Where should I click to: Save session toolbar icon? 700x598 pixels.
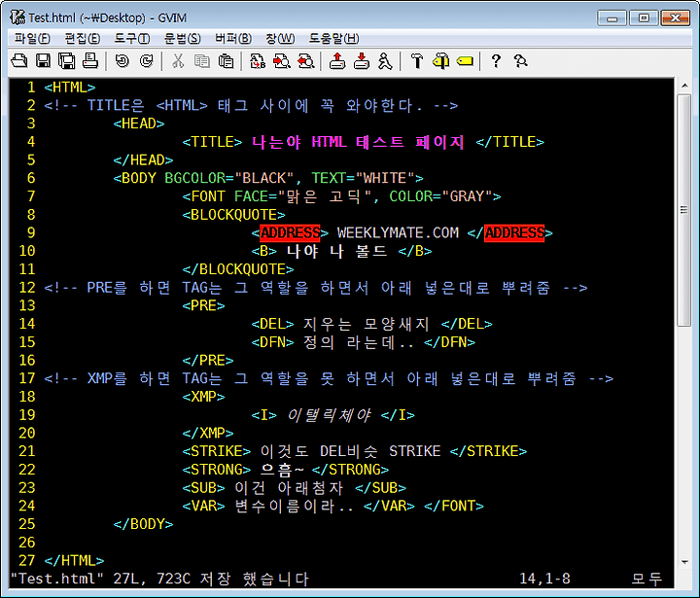click(361, 60)
